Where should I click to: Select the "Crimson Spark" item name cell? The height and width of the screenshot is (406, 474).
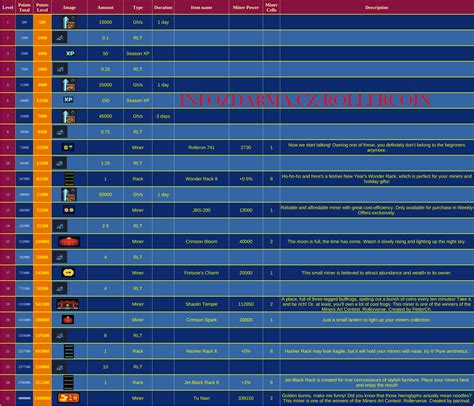(x=201, y=320)
